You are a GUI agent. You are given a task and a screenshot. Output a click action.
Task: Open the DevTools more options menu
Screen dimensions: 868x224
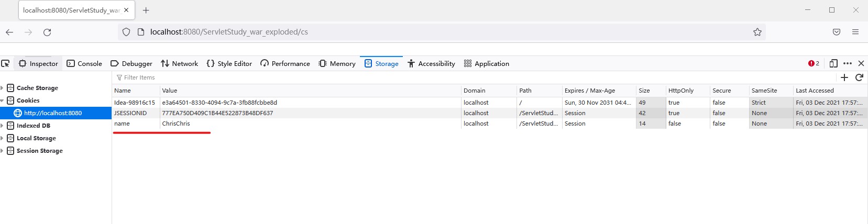848,63
